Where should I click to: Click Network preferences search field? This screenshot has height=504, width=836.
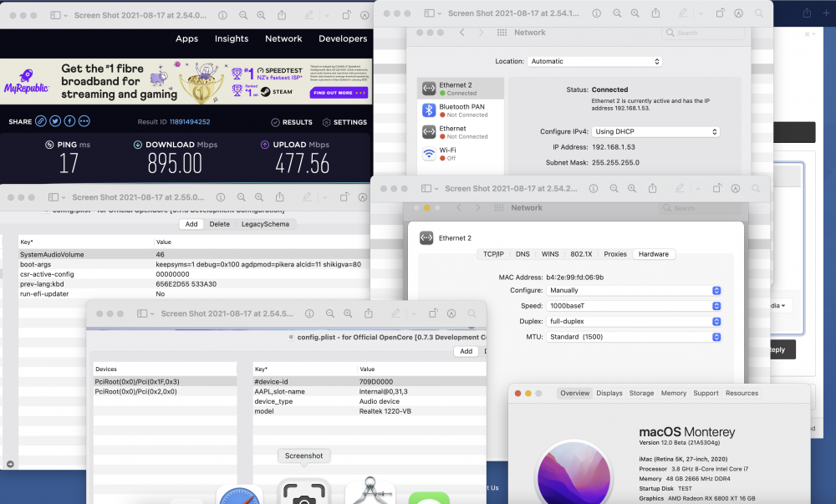point(703,33)
